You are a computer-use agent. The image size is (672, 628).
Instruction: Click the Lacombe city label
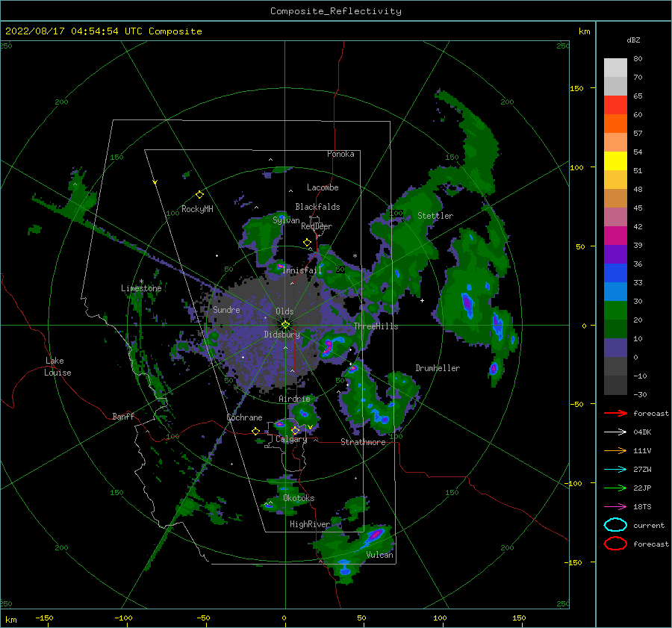coord(323,187)
